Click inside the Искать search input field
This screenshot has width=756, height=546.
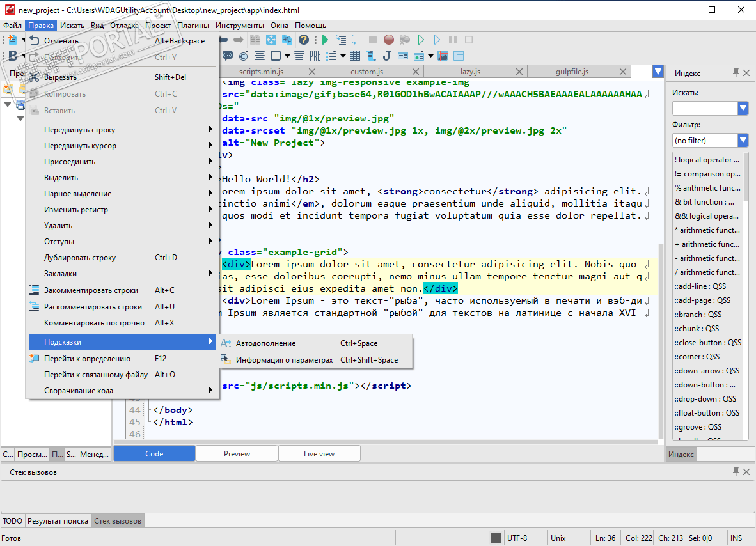[704, 109]
